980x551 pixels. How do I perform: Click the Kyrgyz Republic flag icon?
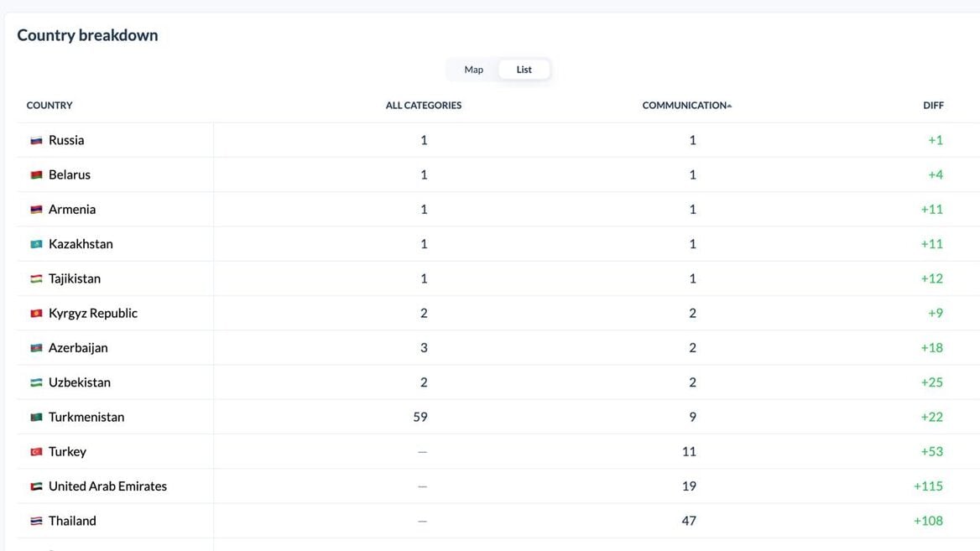[36, 314]
